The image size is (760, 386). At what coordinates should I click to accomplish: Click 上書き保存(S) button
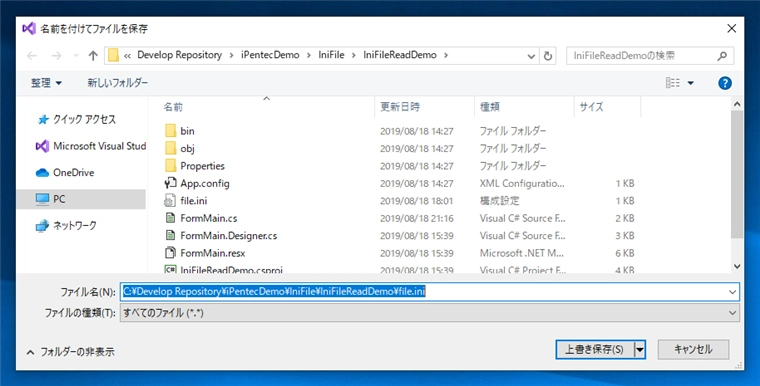[595, 349]
